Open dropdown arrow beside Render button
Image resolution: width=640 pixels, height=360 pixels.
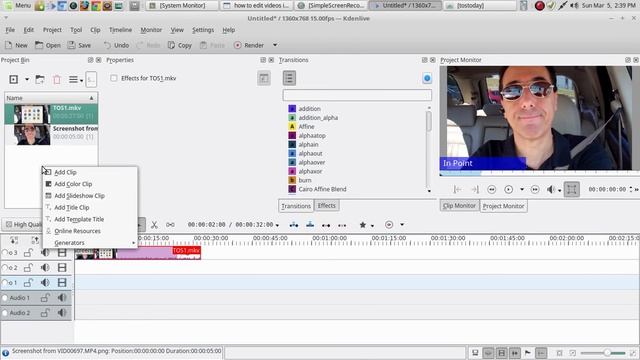275,45
